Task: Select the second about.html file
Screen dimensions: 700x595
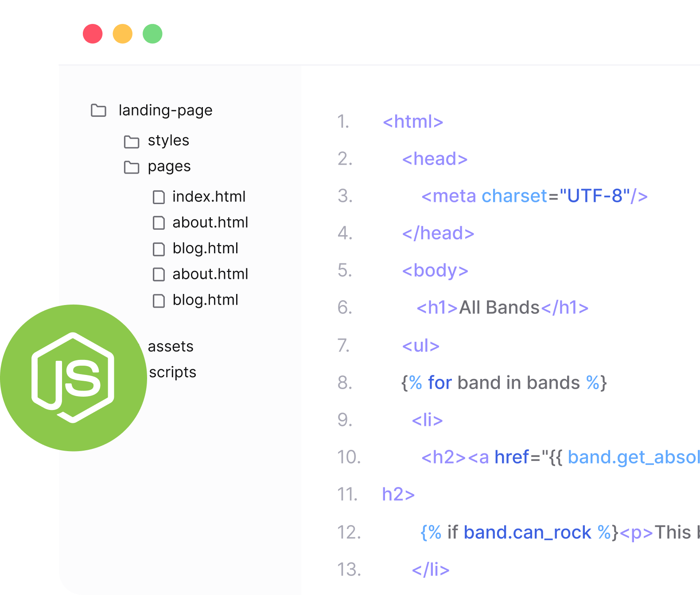Action: pyautogui.click(x=210, y=274)
